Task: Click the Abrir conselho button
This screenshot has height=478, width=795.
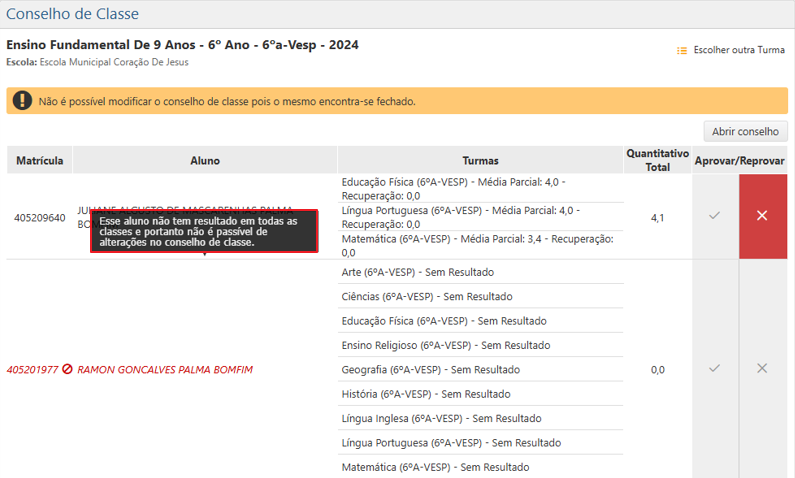Action: [x=745, y=131]
